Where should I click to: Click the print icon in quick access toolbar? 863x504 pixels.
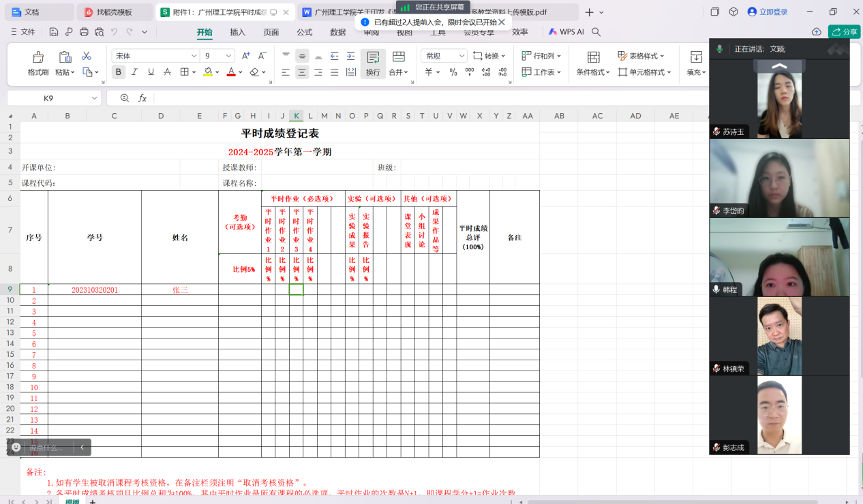point(84,32)
